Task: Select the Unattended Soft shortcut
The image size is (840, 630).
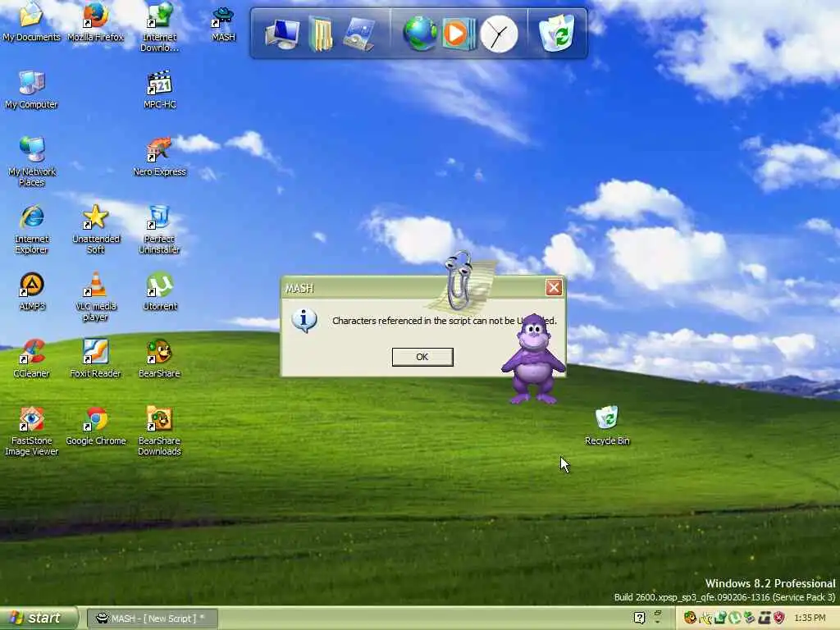Action: [95, 230]
